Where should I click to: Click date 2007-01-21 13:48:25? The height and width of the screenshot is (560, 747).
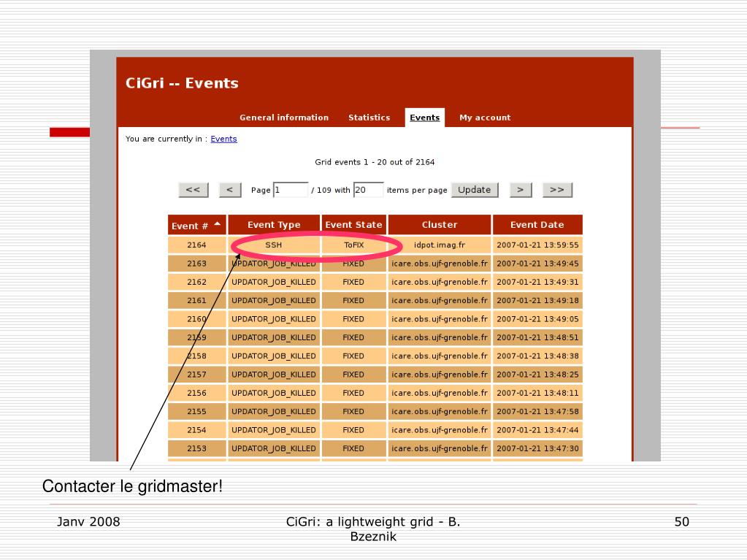tap(537, 375)
